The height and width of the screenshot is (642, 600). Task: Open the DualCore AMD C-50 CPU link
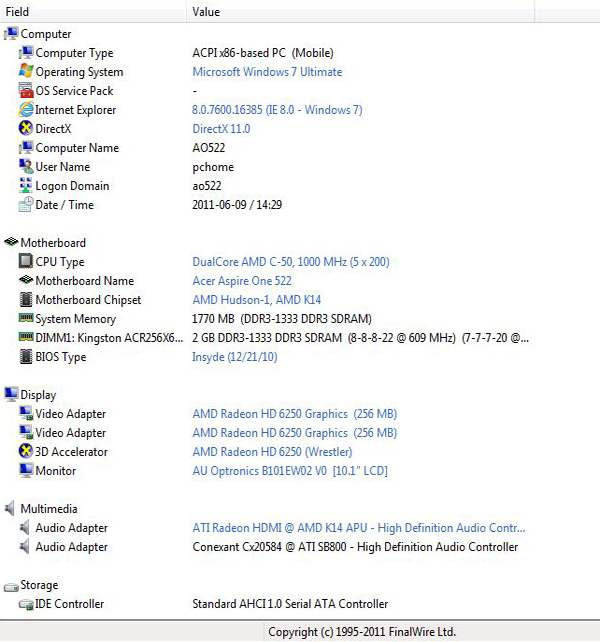(291, 262)
